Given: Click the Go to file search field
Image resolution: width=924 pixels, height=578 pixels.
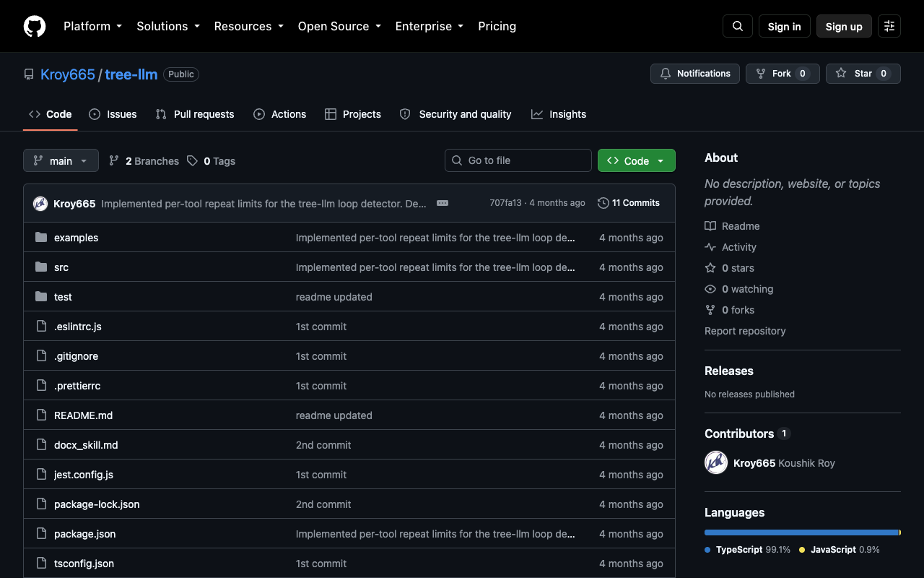Looking at the screenshot, I should click(x=518, y=160).
